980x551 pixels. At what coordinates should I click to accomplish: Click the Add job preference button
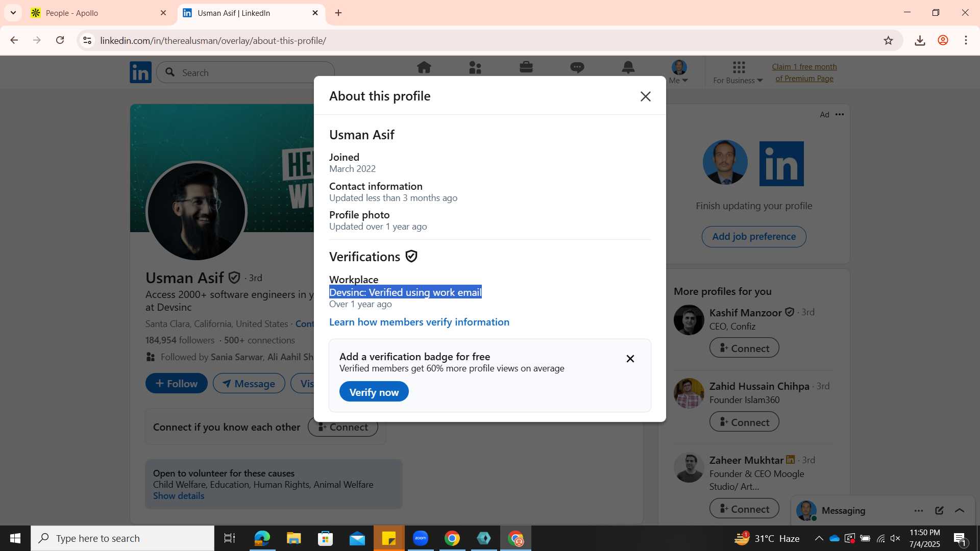(x=754, y=237)
